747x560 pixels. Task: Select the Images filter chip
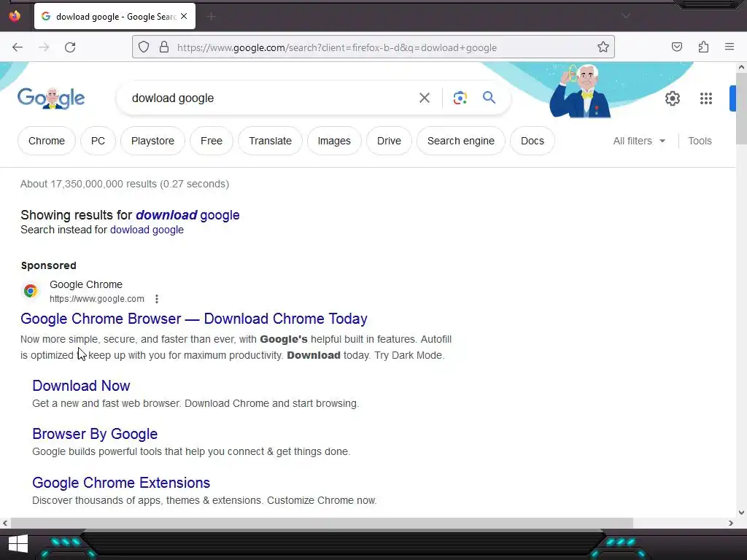[334, 141]
